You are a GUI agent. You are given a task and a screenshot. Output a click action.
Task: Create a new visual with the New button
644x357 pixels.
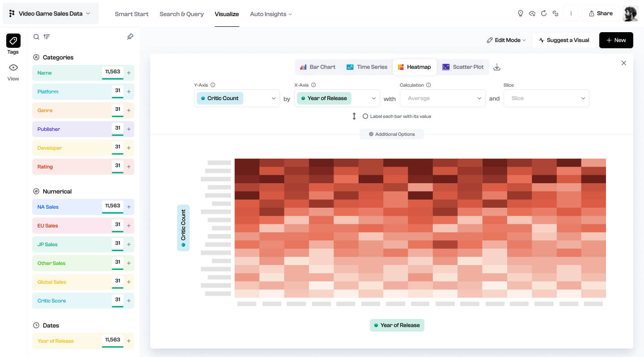click(x=616, y=40)
